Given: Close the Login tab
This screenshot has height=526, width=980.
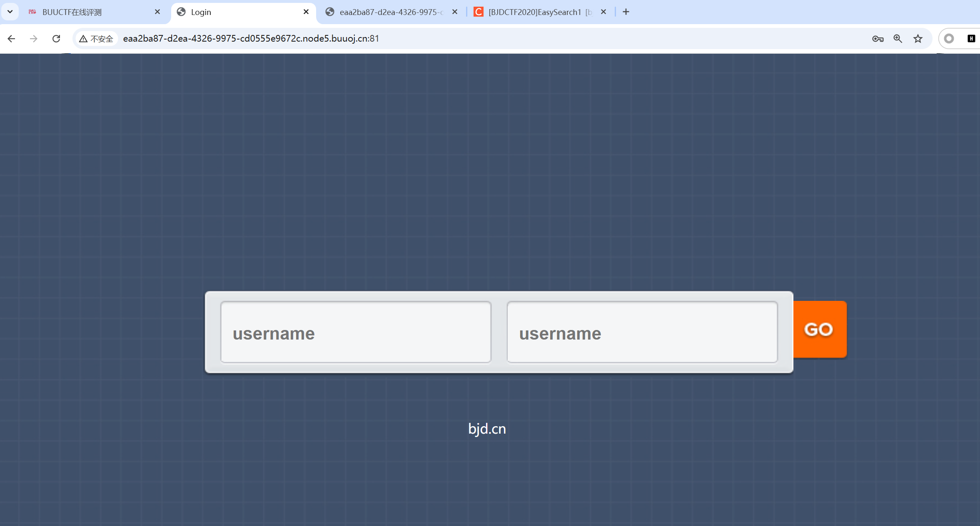Looking at the screenshot, I should tap(306, 12).
